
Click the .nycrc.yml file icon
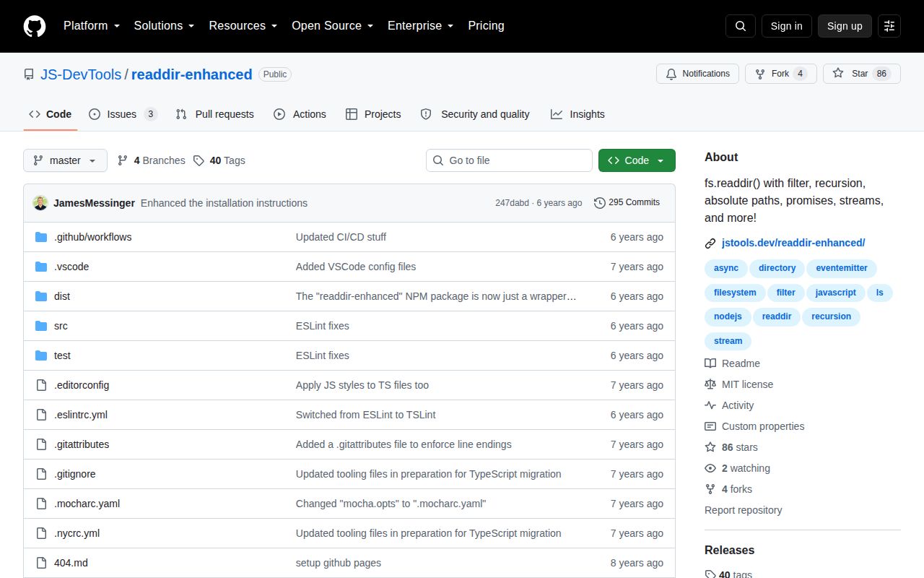pyautogui.click(x=41, y=533)
